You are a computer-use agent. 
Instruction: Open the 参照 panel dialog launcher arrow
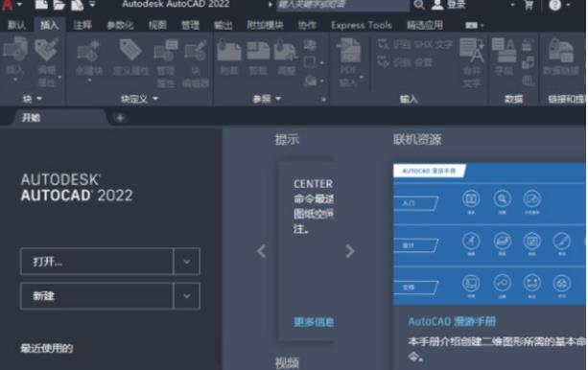323,100
